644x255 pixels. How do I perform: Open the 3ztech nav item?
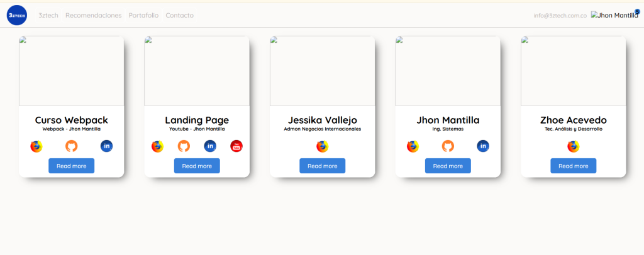(48, 16)
